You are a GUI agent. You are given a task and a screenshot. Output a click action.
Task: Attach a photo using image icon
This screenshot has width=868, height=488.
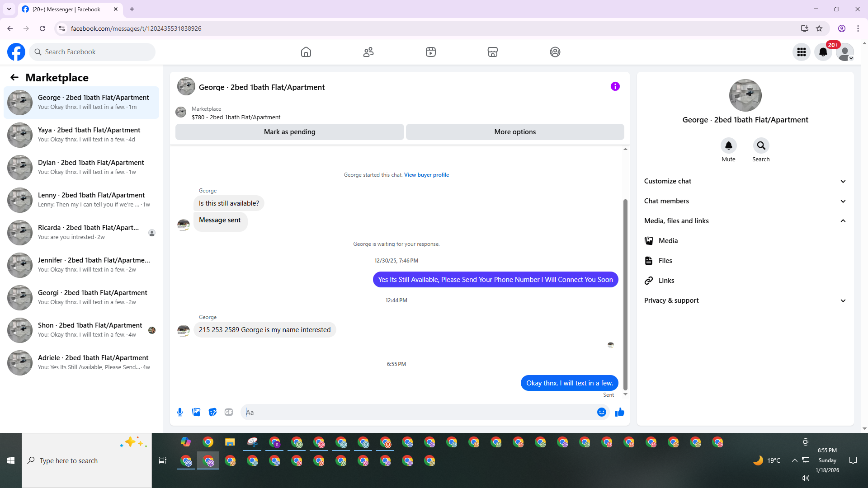(196, 412)
